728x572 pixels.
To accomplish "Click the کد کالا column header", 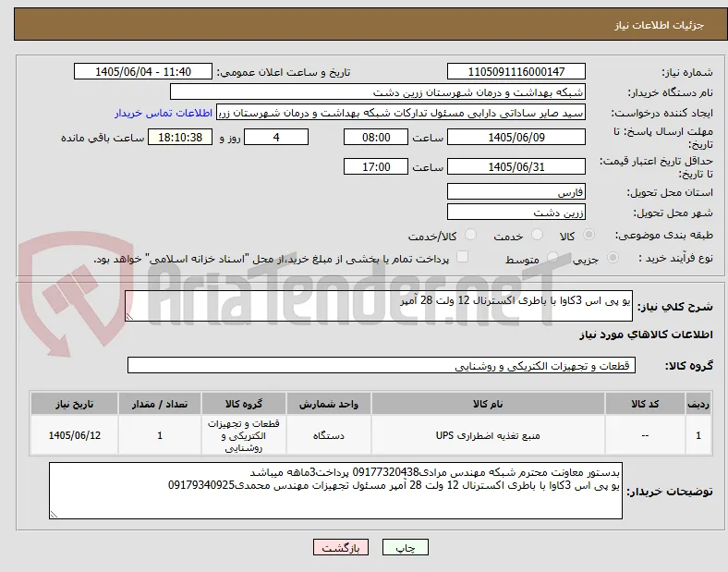I will click(x=645, y=404).
